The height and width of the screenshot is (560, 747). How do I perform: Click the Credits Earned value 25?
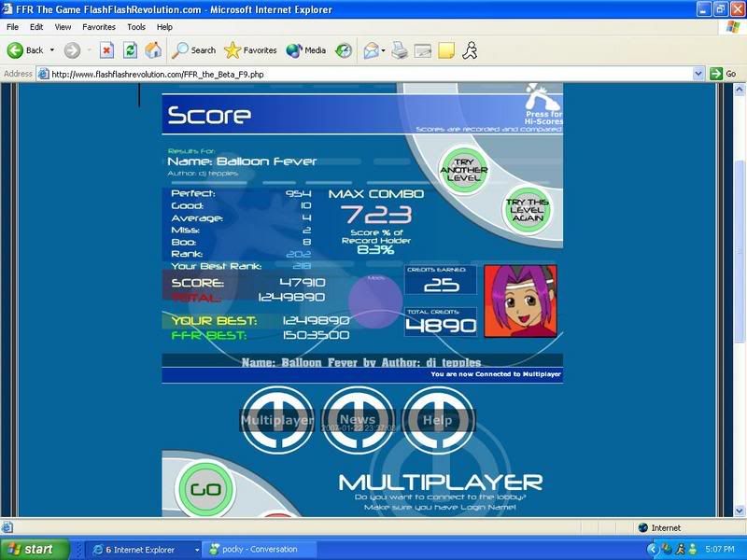click(441, 285)
